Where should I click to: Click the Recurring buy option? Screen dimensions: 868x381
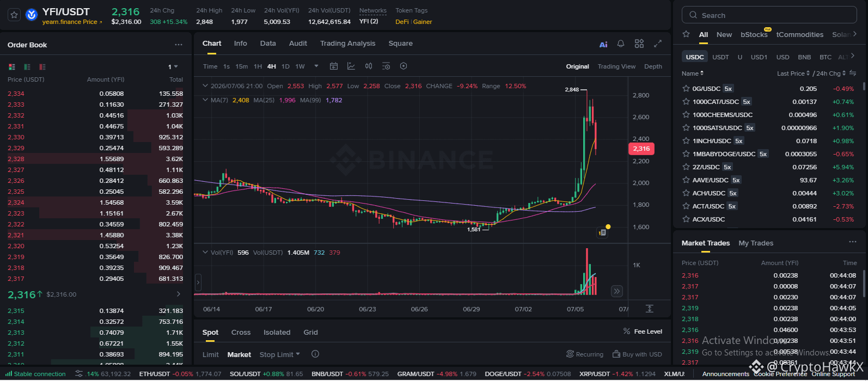pyautogui.click(x=585, y=354)
